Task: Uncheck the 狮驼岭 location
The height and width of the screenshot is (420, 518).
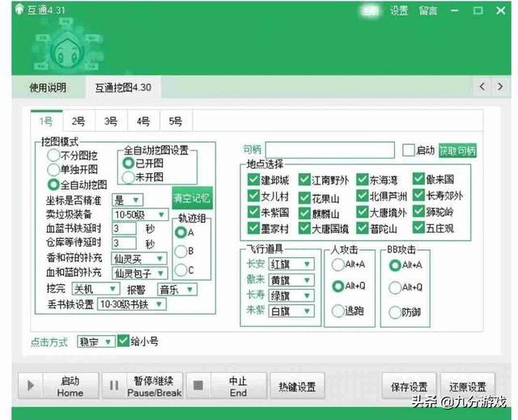Action: (418, 211)
